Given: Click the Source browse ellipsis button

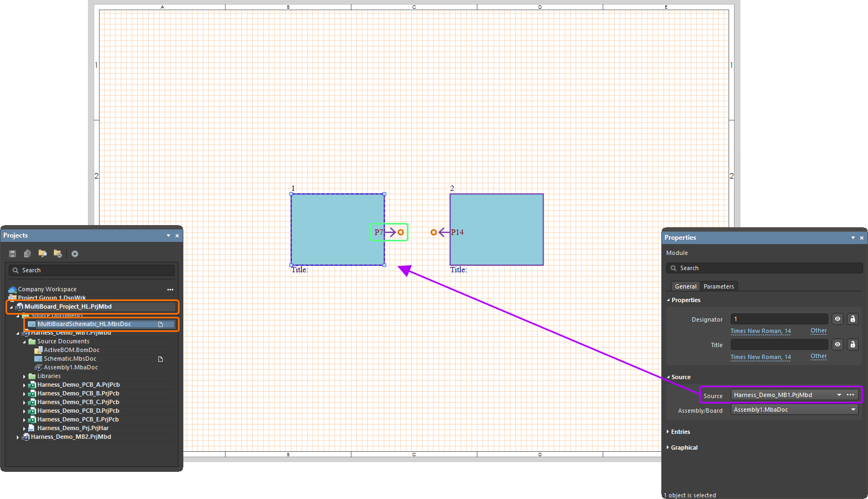Looking at the screenshot, I should click(x=850, y=395).
